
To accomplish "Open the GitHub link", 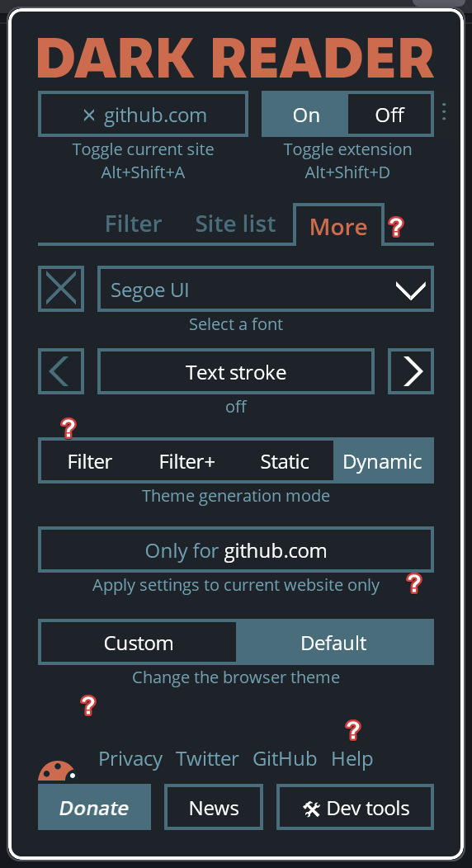I will coord(285,758).
